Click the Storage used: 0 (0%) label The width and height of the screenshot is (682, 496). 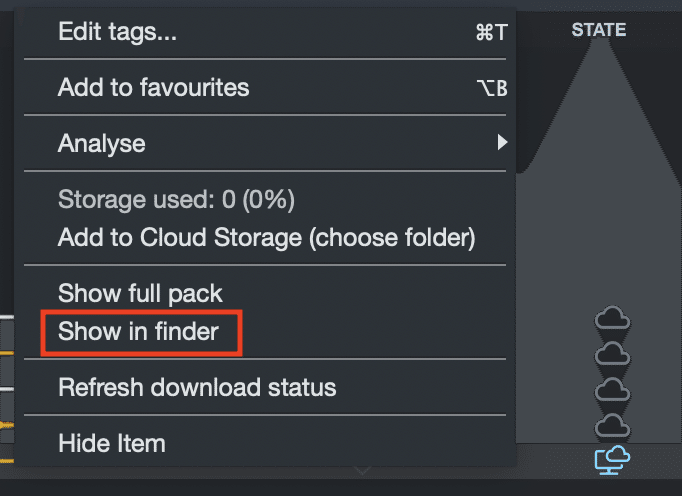(176, 199)
